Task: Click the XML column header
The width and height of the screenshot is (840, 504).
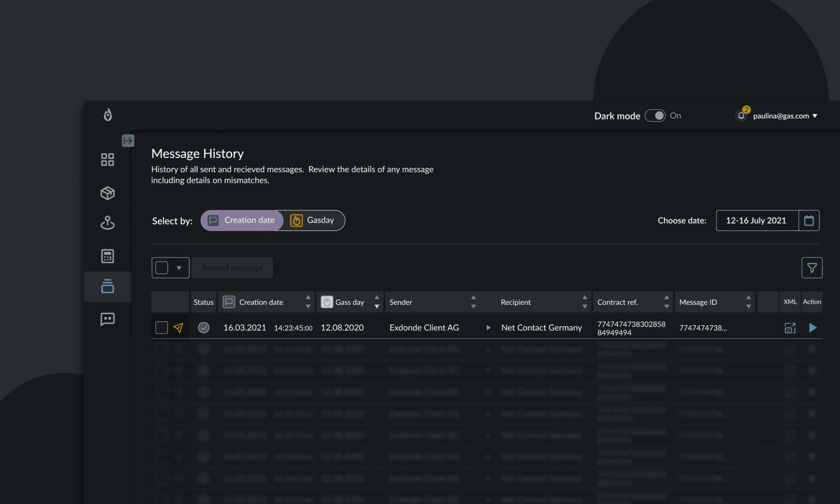Action: pos(790,302)
